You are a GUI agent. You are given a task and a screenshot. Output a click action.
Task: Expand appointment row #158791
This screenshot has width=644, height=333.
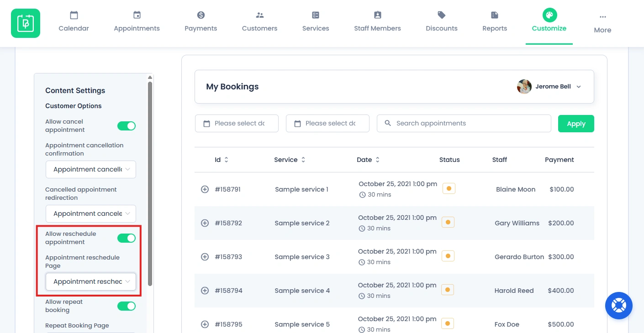pos(205,189)
